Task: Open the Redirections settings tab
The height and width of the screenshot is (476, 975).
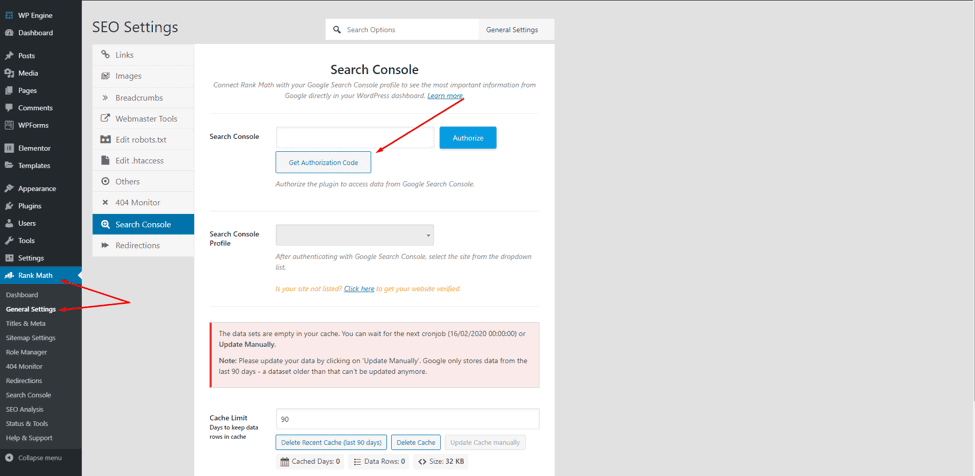Action: (x=143, y=245)
